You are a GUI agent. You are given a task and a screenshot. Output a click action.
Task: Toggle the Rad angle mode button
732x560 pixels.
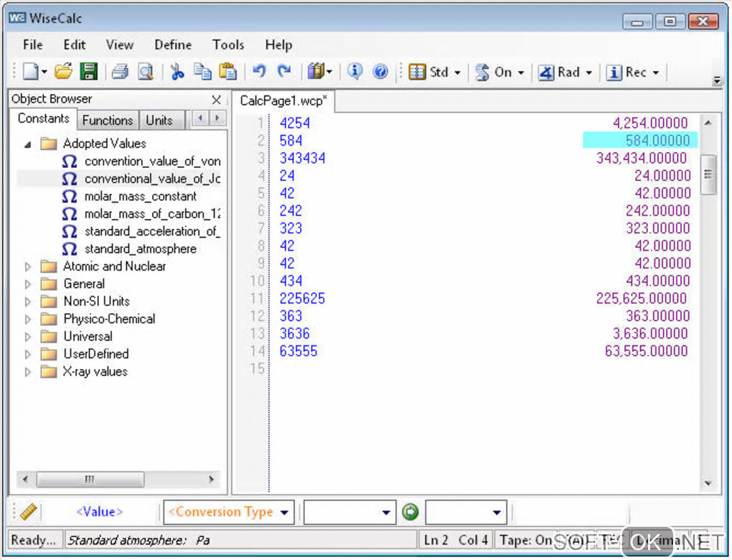tap(560, 72)
